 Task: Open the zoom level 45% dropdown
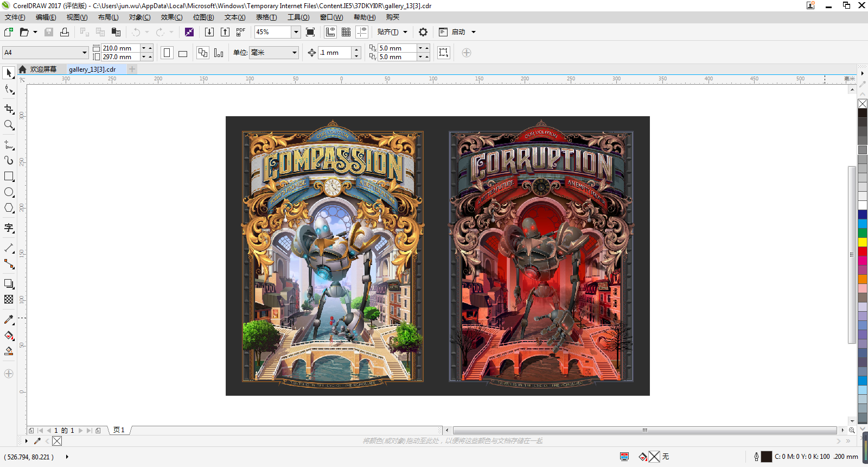296,32
